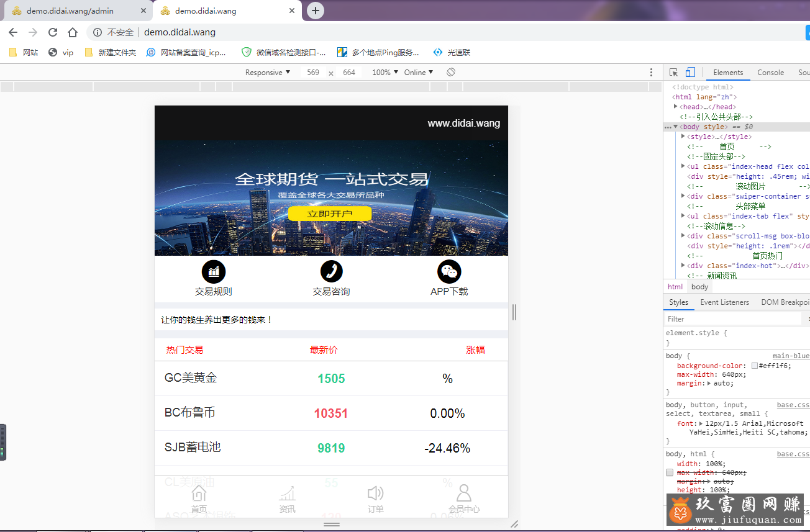Image resolution: width=810 pixels, height=532 pixels.
Task: Select the Styles pane tab
Action: coord(678,302)
